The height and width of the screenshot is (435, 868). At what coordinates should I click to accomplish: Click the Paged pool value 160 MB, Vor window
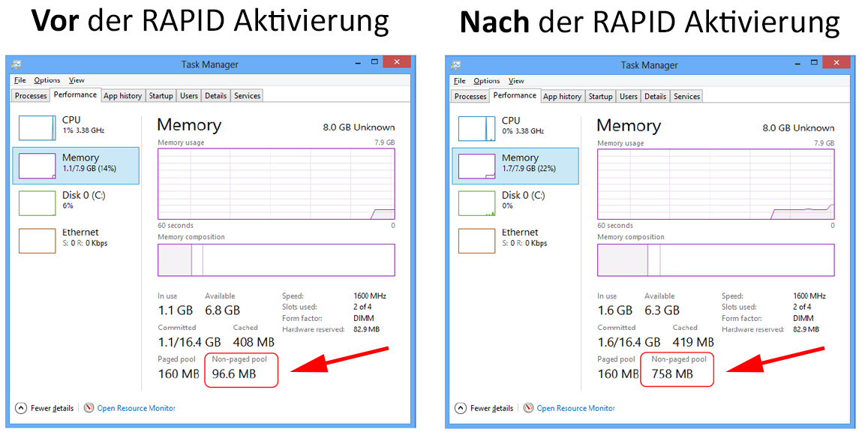click(x=179, y=374)
